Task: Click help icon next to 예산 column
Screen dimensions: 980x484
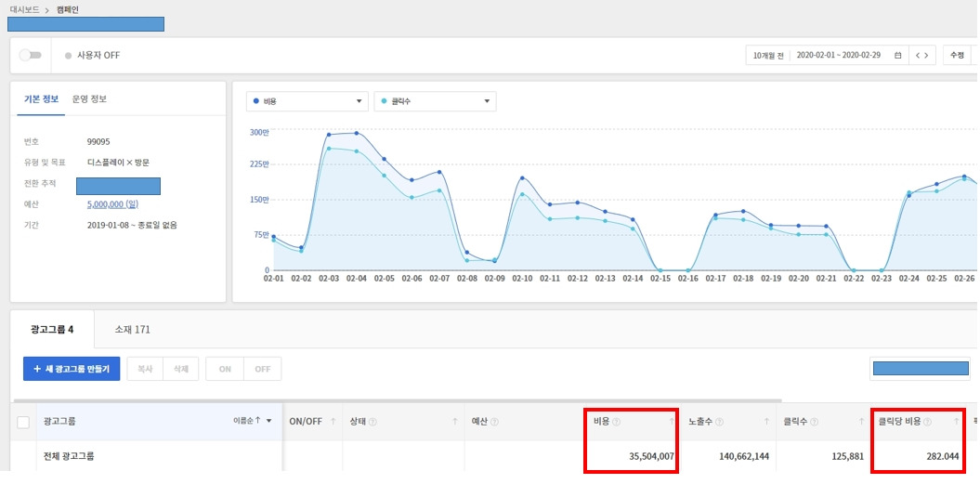Action: point(495,422)
